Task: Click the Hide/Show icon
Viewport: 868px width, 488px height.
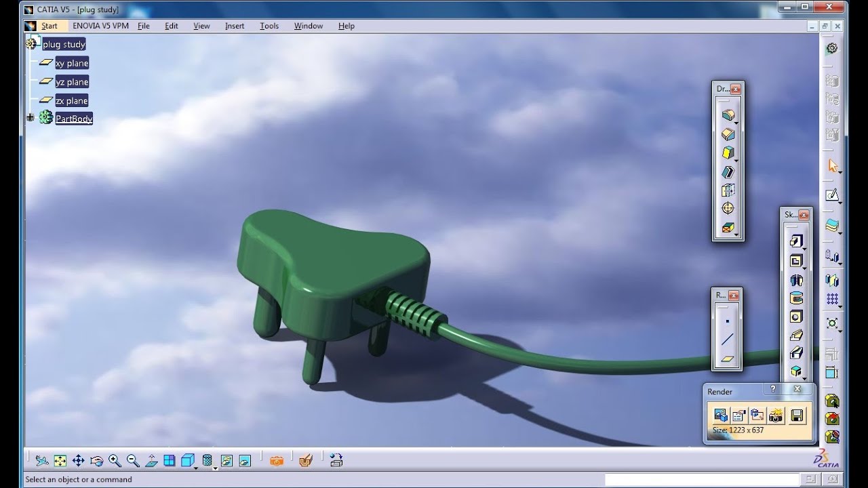Action: tap(226, 461)
